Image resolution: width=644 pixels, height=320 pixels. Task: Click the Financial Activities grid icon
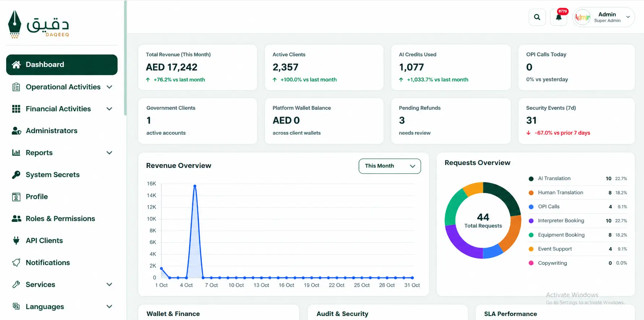16,109
